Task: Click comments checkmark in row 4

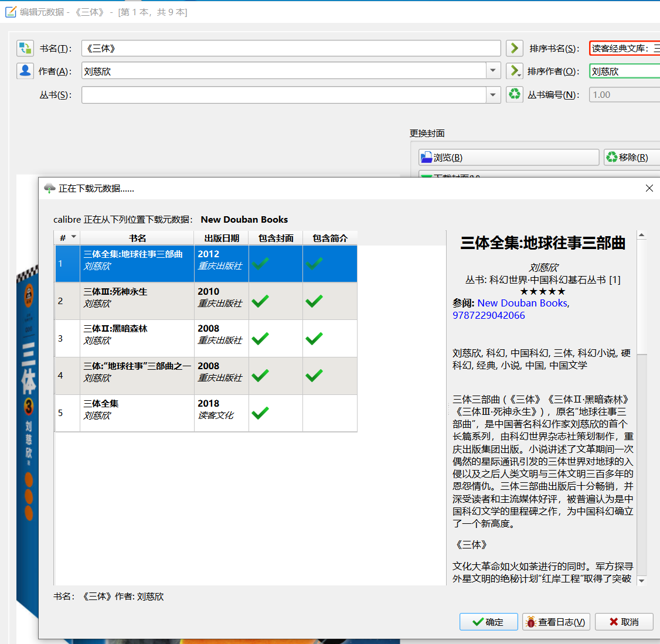Action: [314, 375]
